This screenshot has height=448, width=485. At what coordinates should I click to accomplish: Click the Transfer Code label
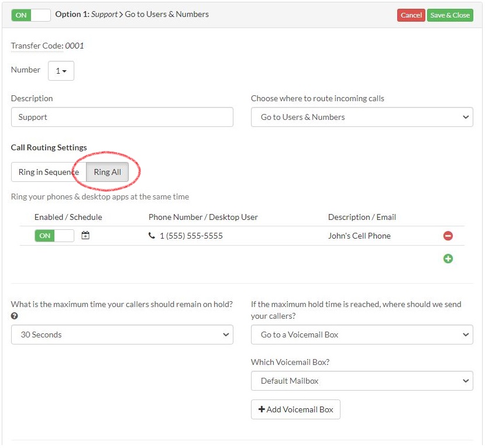tap(37, 46)
